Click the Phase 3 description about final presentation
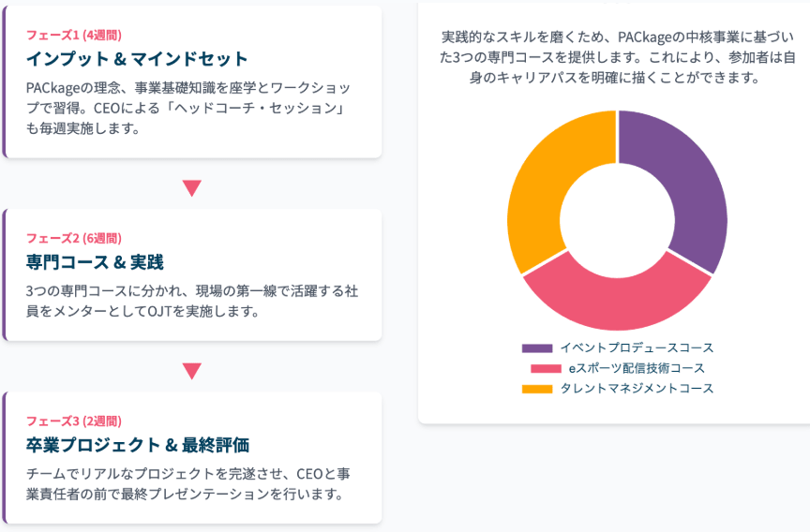This screenshot has width=810, height=532. click(x=189, y=483)
